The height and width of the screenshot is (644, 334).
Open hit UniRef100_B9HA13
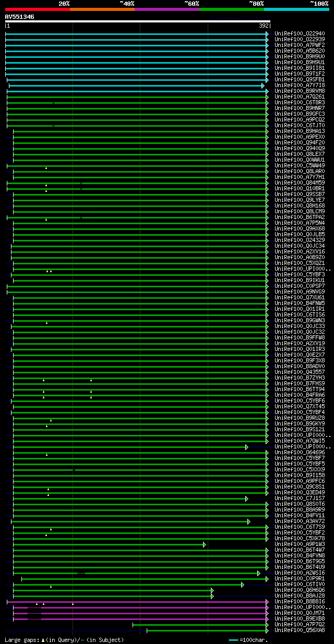[300, 131]
